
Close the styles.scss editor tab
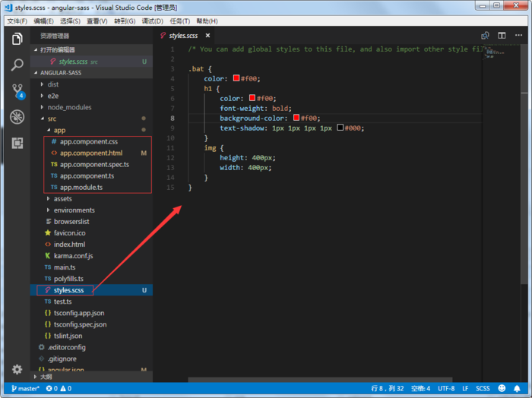207,35
